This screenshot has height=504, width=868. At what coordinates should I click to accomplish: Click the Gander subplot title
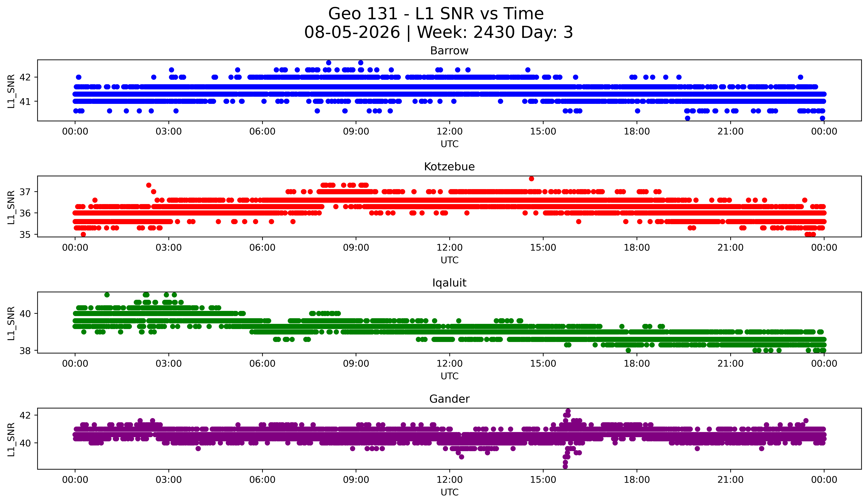click(x=449, y=399)
